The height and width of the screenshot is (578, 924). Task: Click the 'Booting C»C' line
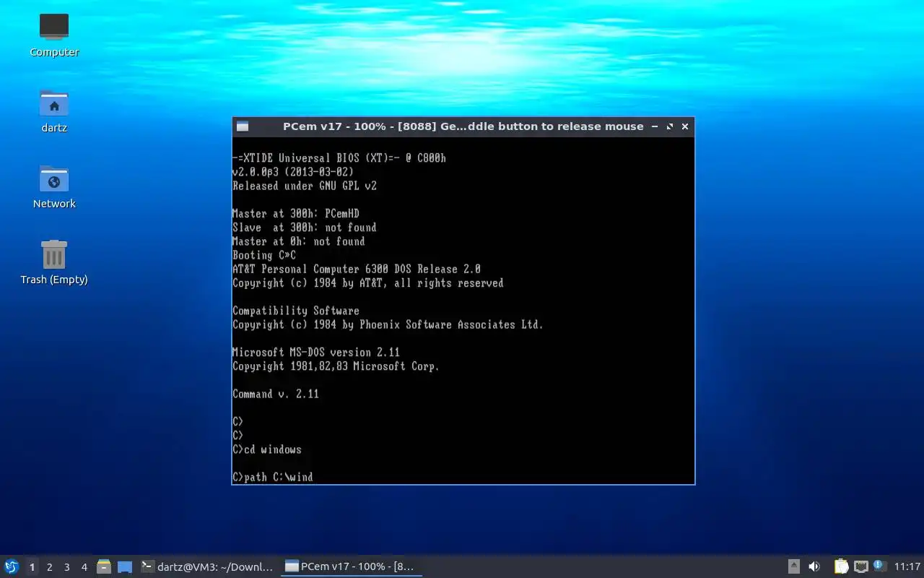tap(264, 255)
